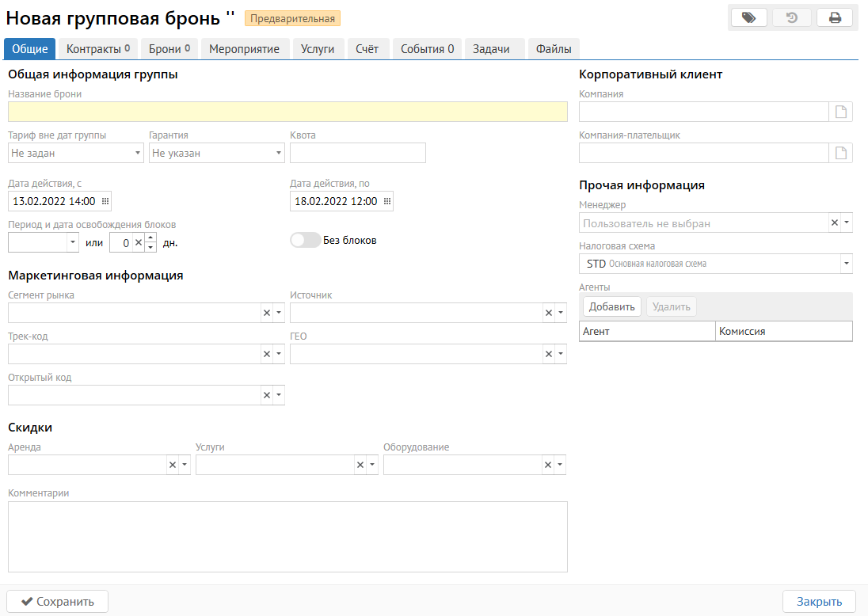The image size is (868, 616).
Task: Expand the Налоговая схема dropdown
Action: point(846,264)
